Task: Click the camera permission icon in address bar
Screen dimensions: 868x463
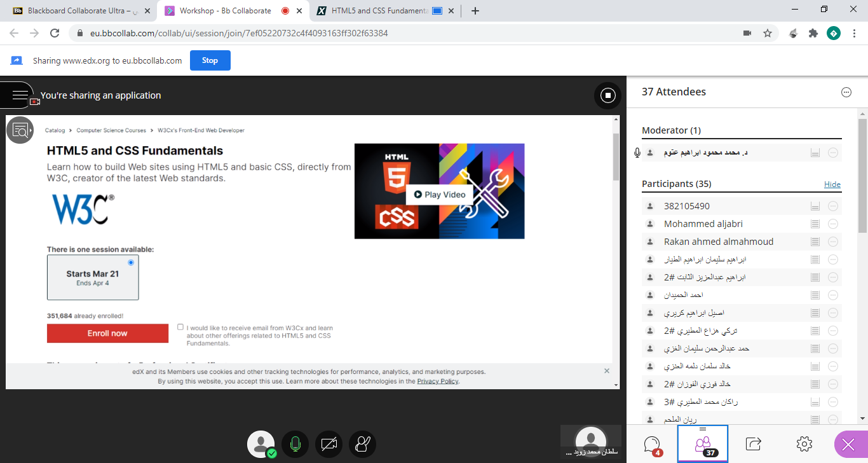Action: [x=747, y=33]
